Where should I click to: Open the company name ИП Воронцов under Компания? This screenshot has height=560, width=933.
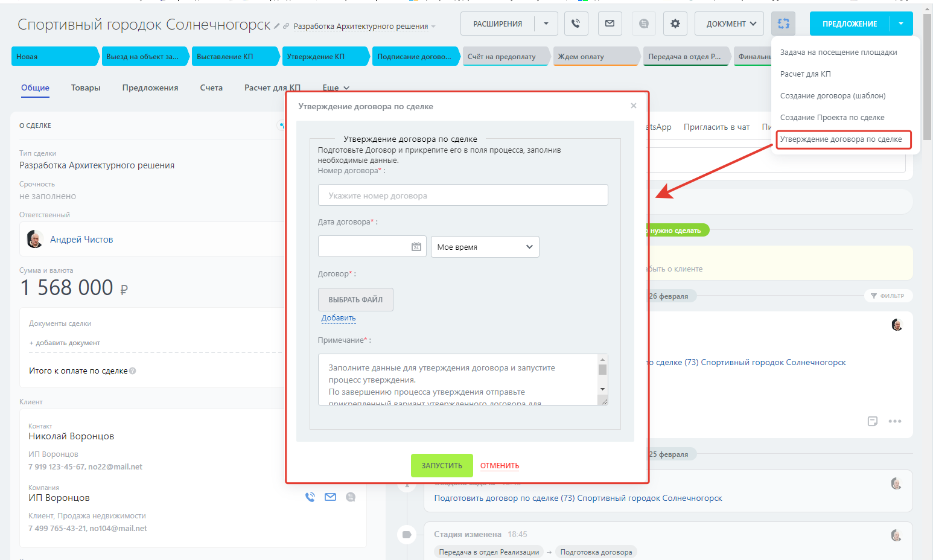(59, 498)
